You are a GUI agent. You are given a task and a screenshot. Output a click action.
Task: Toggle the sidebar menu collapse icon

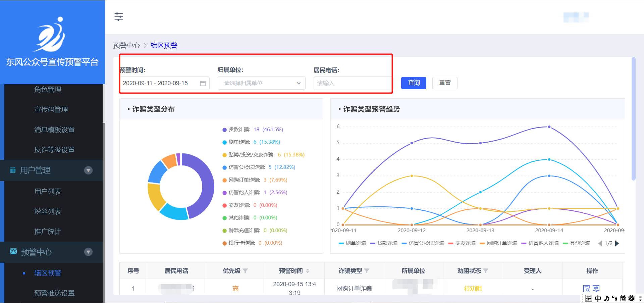pos(119,16)
